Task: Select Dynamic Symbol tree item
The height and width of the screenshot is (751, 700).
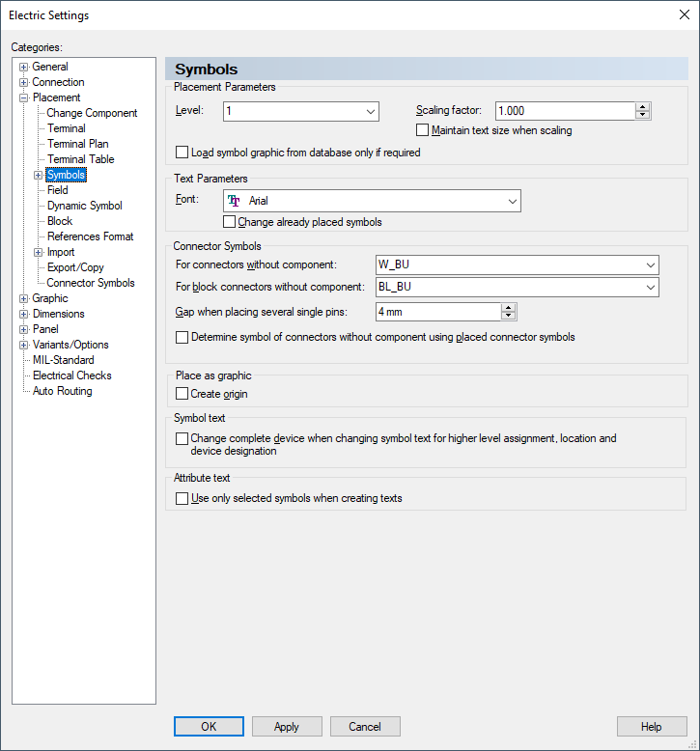Action: pos(85,206)
